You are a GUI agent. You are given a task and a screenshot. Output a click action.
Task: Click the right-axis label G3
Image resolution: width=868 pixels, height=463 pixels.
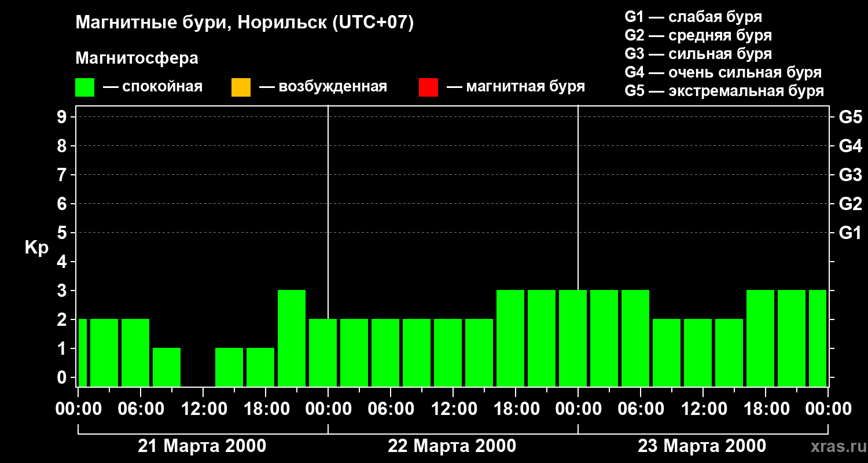click(851, 175)
